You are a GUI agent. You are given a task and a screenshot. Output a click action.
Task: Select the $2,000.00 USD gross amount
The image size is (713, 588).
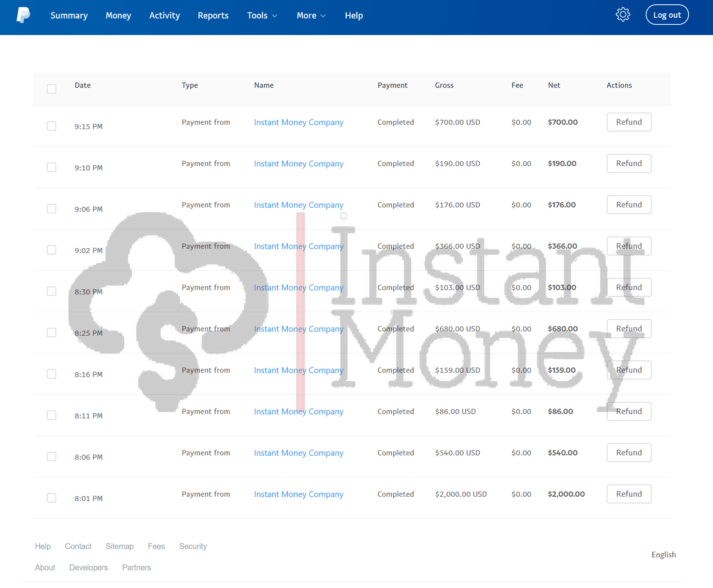click(461, 494)
